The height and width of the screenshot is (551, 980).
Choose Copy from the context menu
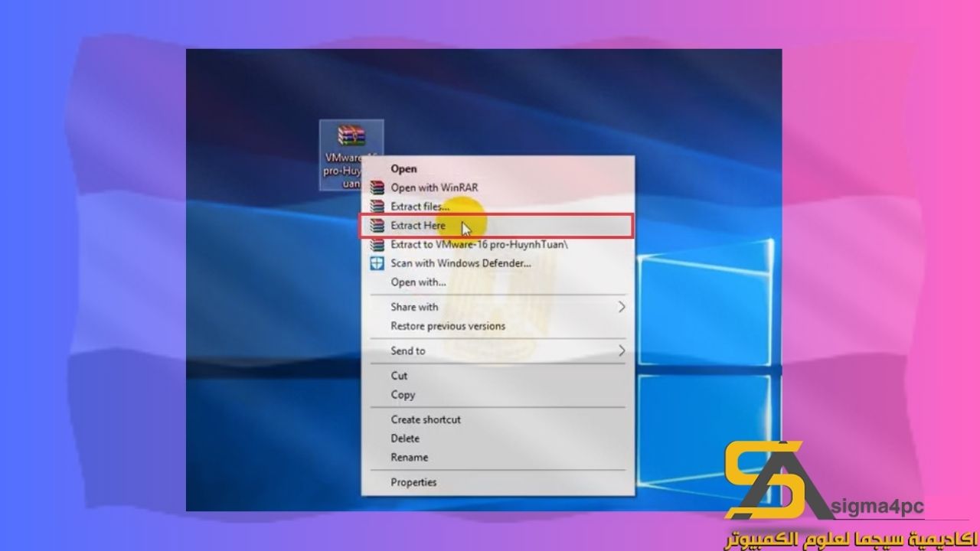403,395
